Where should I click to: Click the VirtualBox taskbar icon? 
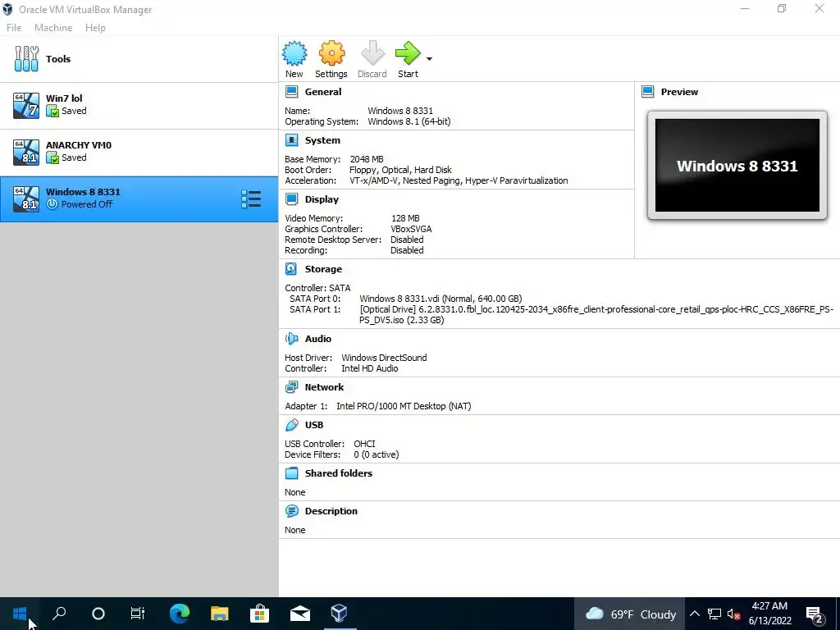(339, 614)
